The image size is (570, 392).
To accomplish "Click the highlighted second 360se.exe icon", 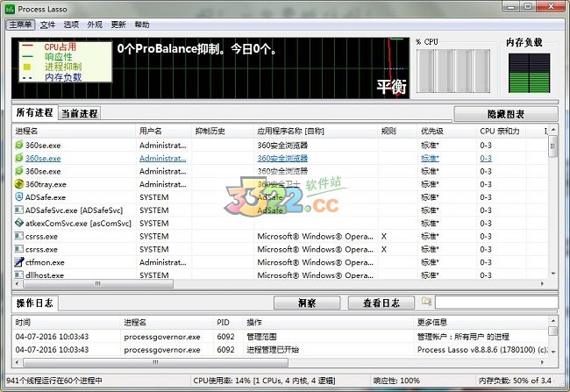I will (x=19, y=158).
